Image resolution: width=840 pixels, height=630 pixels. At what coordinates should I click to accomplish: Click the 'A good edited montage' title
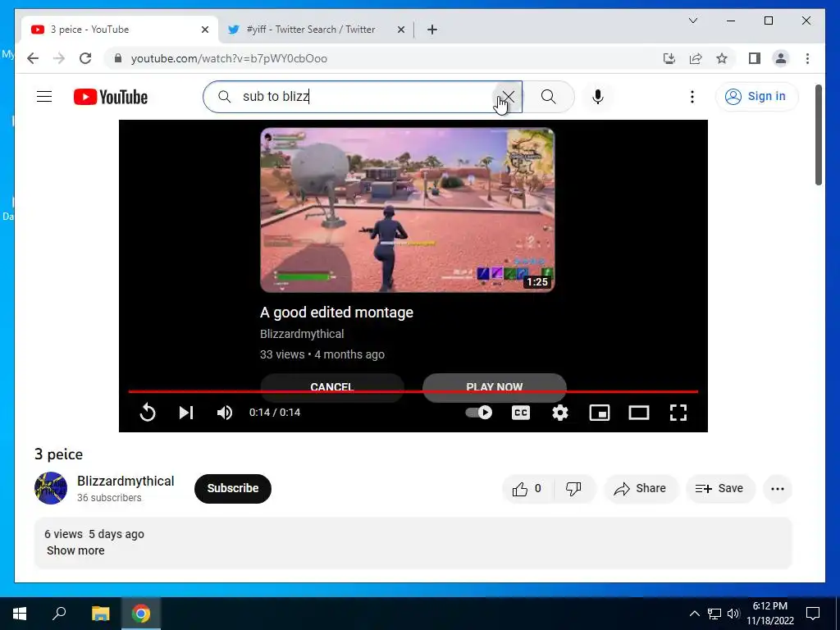tap(336, 313)
